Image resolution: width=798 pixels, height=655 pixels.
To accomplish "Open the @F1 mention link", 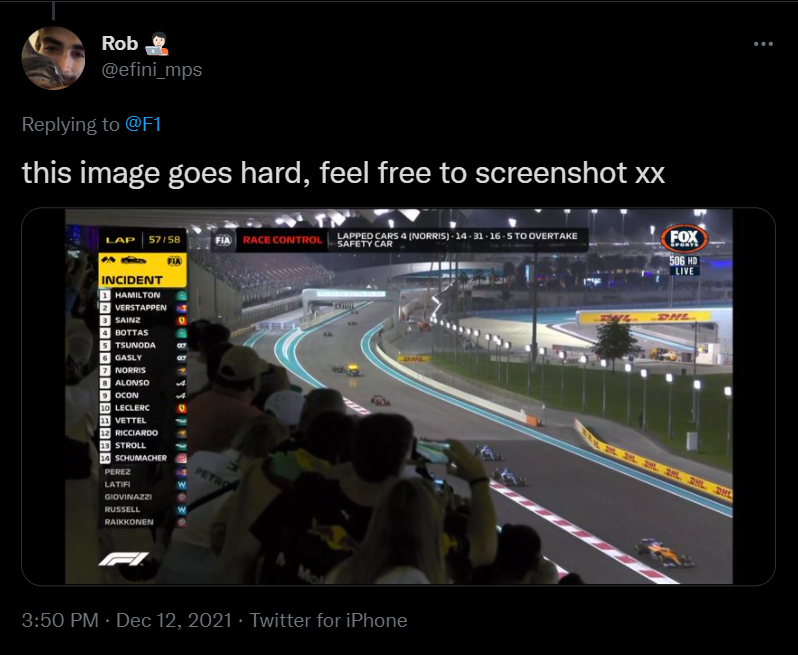I will (x=143, y=124).
